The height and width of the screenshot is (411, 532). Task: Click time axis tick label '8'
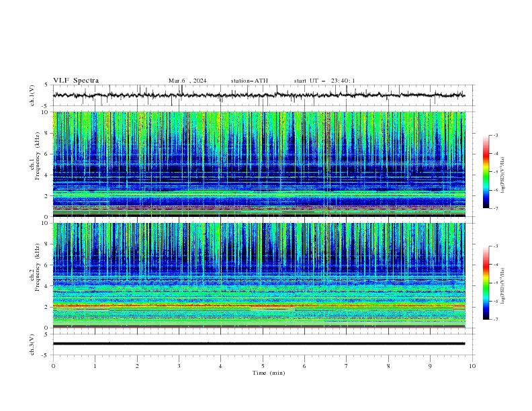388,366
